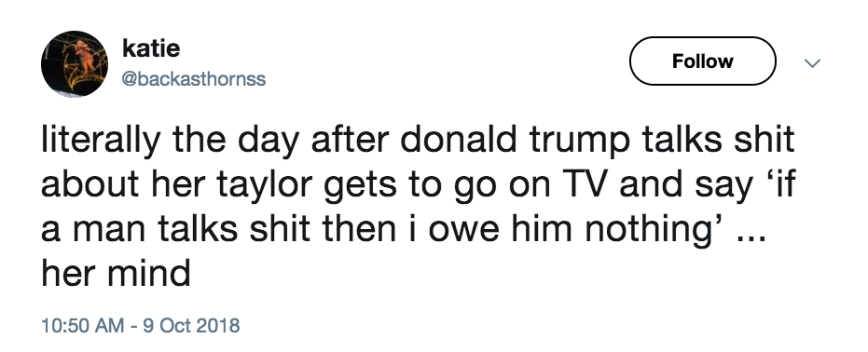Click "her mind" on the last line

[116, 273]
